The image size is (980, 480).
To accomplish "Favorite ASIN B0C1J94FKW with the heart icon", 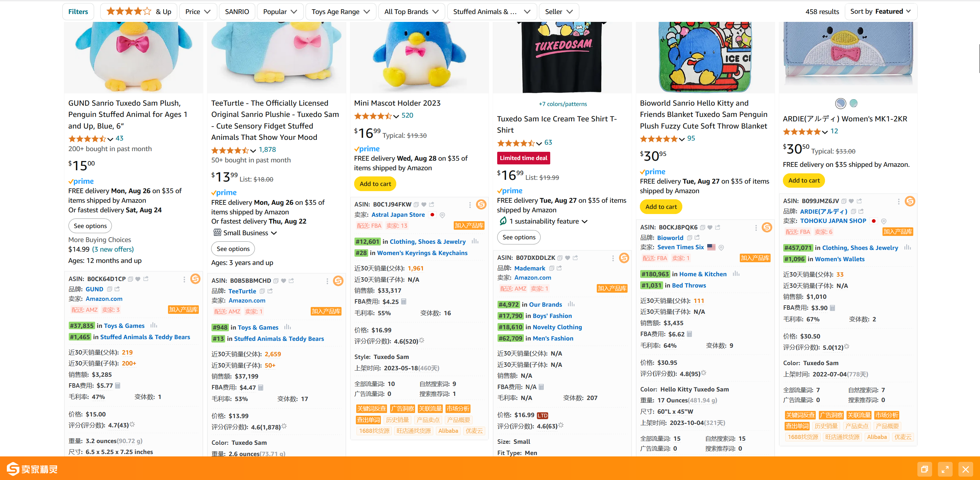I will [x=424, y=204].
